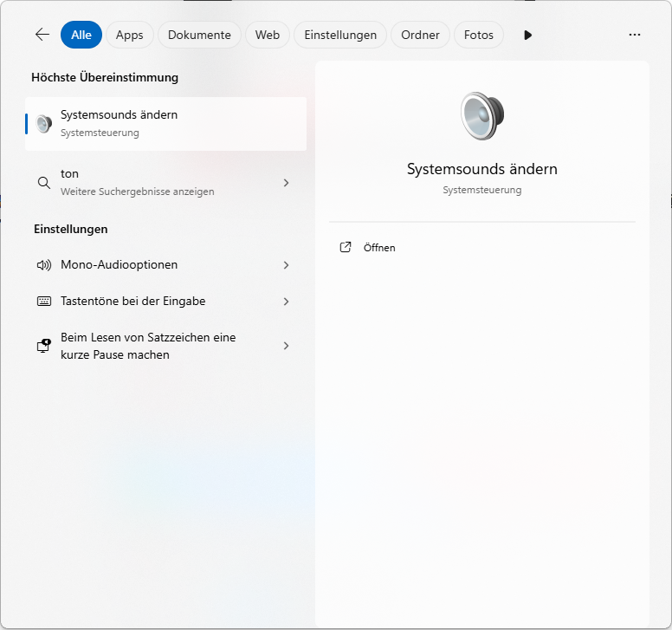Go back with the left arrow icon
Viewport: 672px width, 630px height.
point(42,35)
